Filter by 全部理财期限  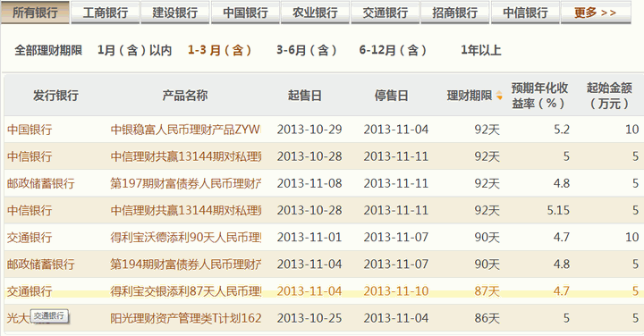(48, 50)
